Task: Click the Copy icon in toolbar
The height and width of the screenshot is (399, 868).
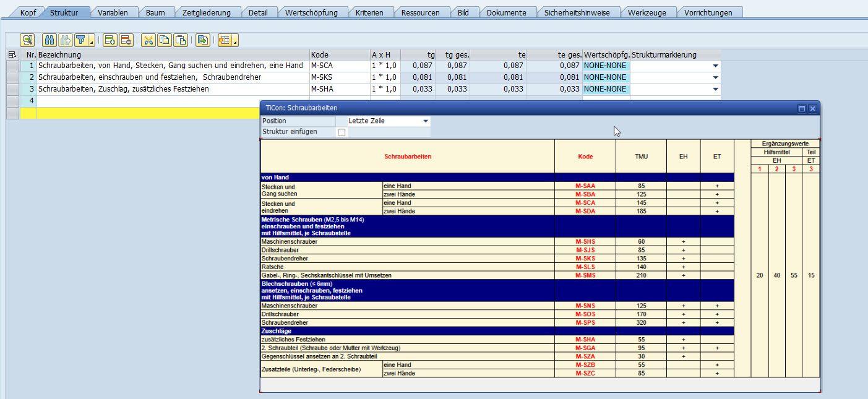Action: tap(165, 40)
